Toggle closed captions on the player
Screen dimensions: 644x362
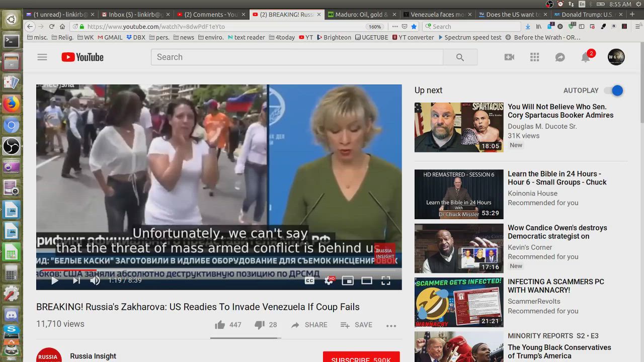tap(309, 281)
